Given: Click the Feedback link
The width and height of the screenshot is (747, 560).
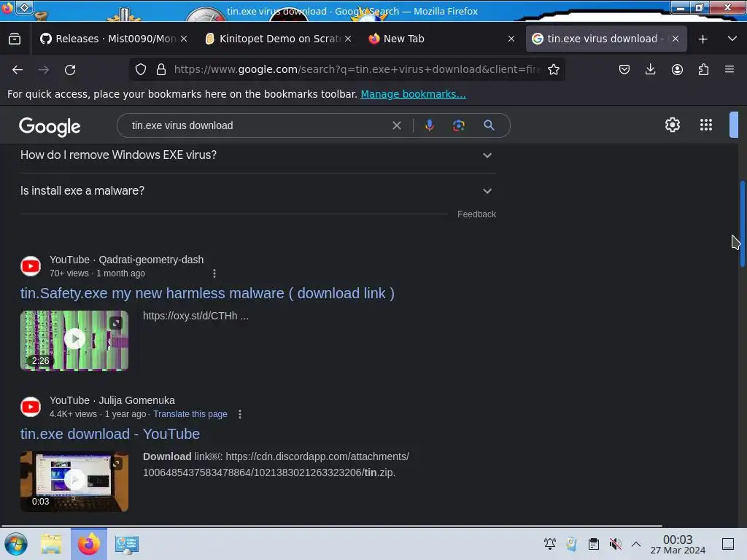Looking at the screenshot, I should tap(476, 214).
